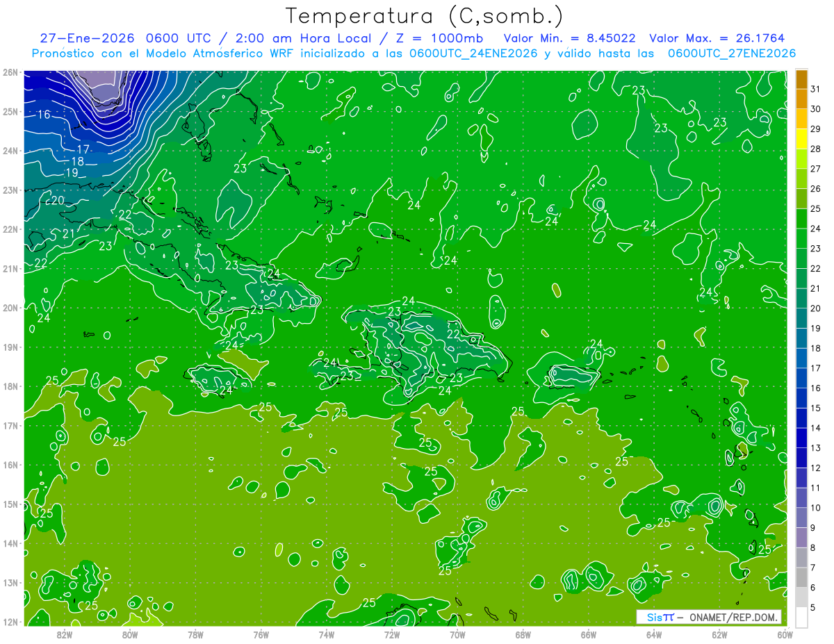The height and width of the screenshot is (644, 834).
Task: Click the '29' colour bar scale label
Action: [x=815, y=129]
